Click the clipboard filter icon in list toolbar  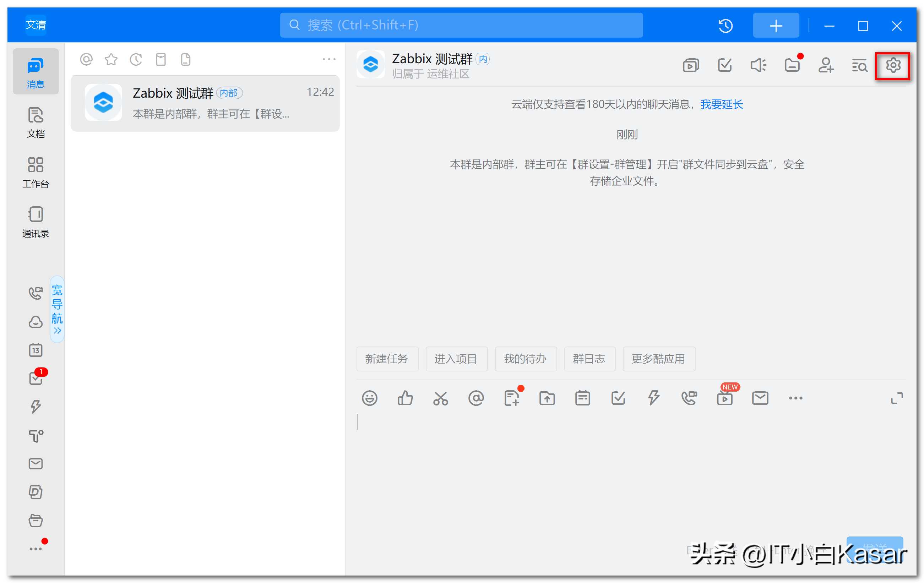(161, 59)
